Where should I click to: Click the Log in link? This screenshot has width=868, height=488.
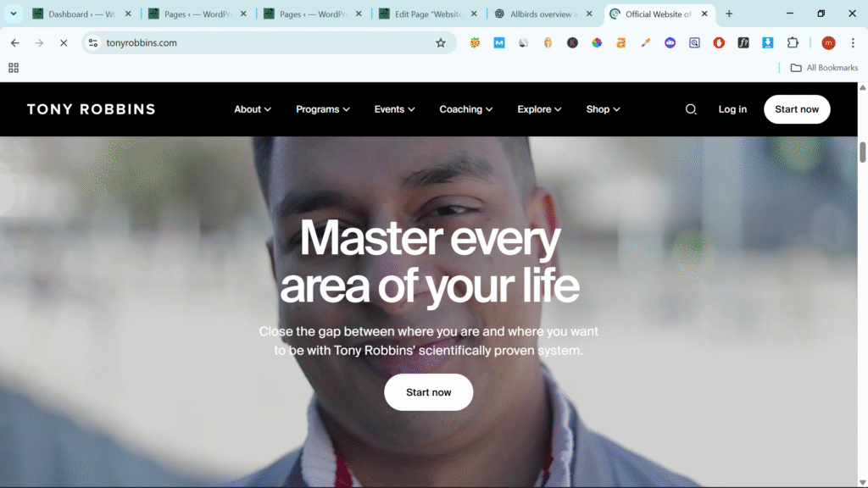[732, 109]
